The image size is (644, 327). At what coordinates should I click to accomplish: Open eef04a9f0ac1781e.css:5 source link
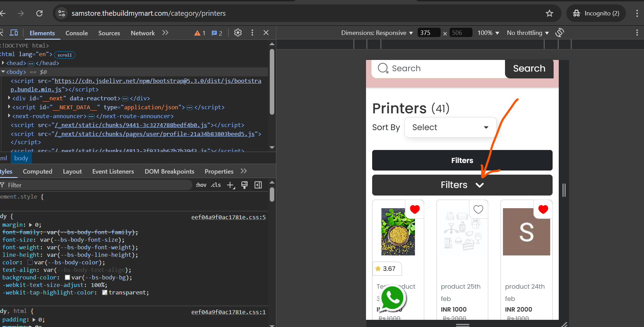coord(228,217)
